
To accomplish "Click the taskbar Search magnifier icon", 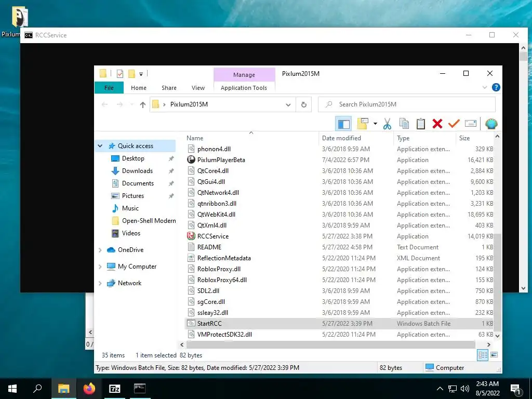I will 37,389.
